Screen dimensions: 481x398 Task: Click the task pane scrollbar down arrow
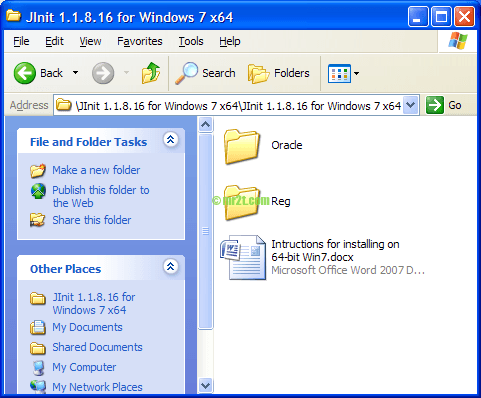[206, 386]
